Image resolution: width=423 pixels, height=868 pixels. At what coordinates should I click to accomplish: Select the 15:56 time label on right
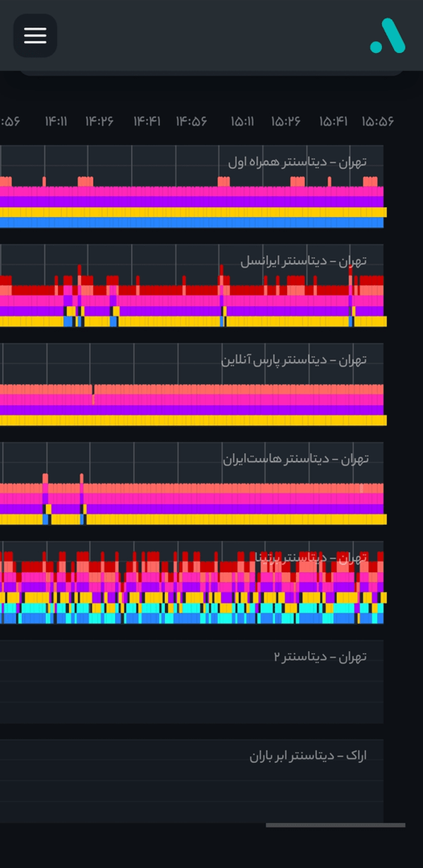point(378,121)
